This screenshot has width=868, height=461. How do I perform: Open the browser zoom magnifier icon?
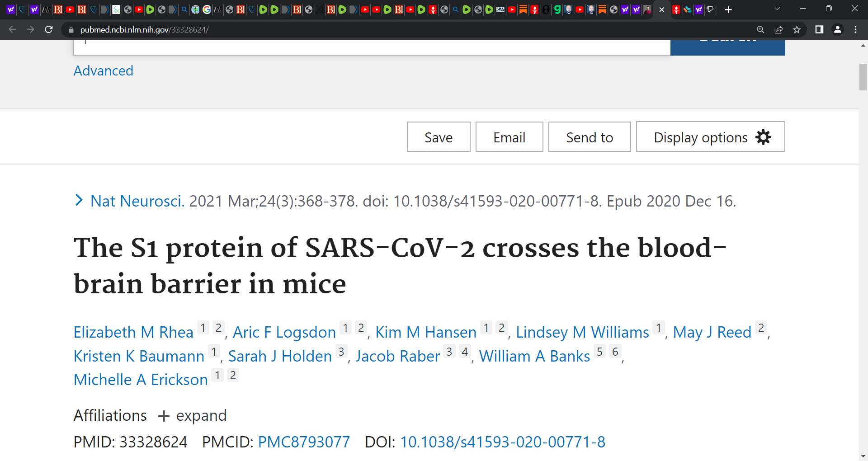[760, 29]
